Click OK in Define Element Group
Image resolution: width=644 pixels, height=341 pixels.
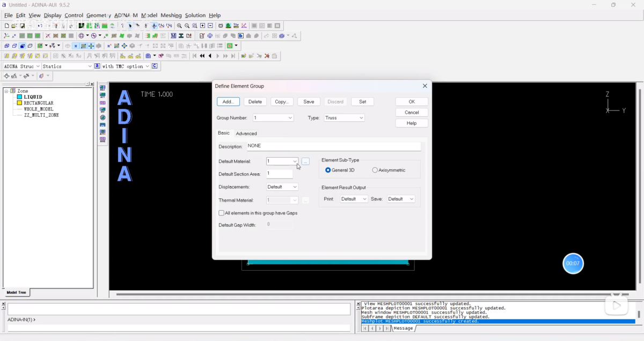[412, 101]
